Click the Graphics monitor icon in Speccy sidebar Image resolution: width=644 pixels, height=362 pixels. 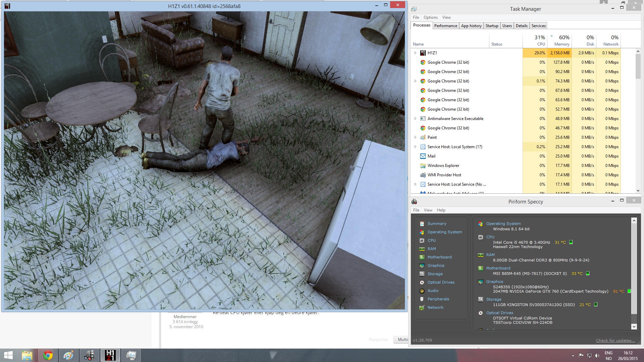[x=422, y=265]
